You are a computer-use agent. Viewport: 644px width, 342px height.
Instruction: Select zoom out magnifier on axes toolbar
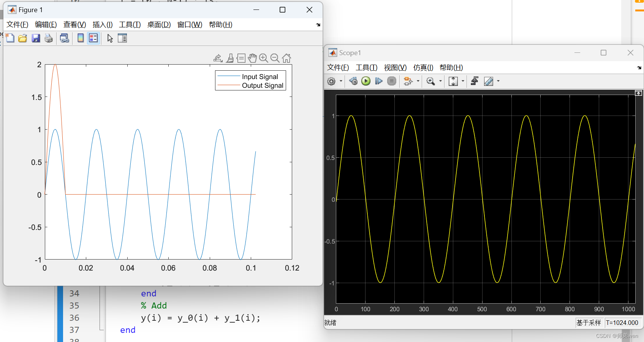(275, 58)
